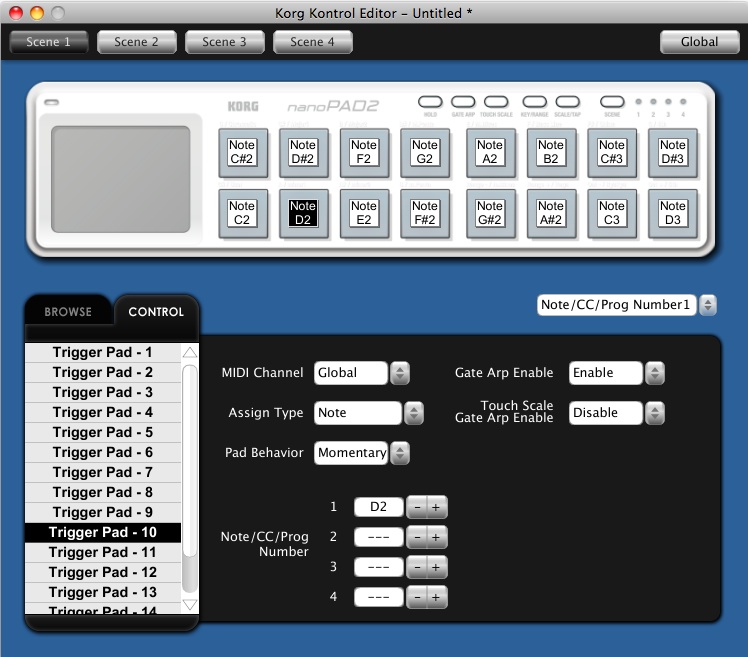Increase Note number 2 with plus
Screen dimensions: 748x657
point(436,537)
